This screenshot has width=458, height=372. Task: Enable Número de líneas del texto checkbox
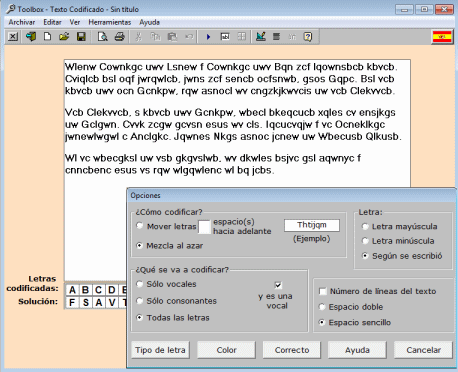pos(323,291)
